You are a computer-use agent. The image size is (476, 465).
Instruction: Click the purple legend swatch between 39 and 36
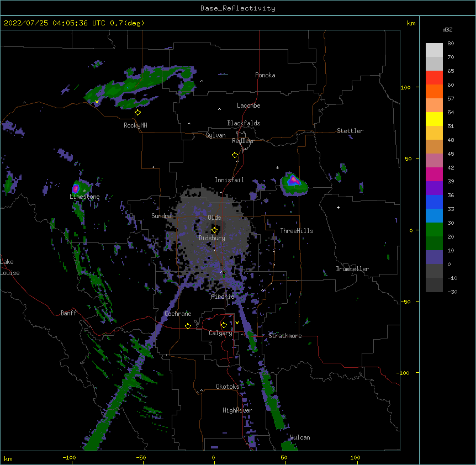[x=434, y=188]
